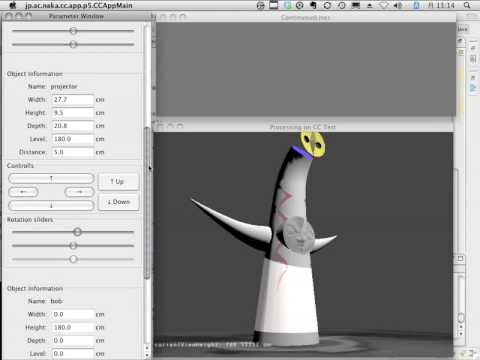Click the "↑ Up" button
Image resolution: width=480 pixels, height=360 pixels.
click(118, 181)
